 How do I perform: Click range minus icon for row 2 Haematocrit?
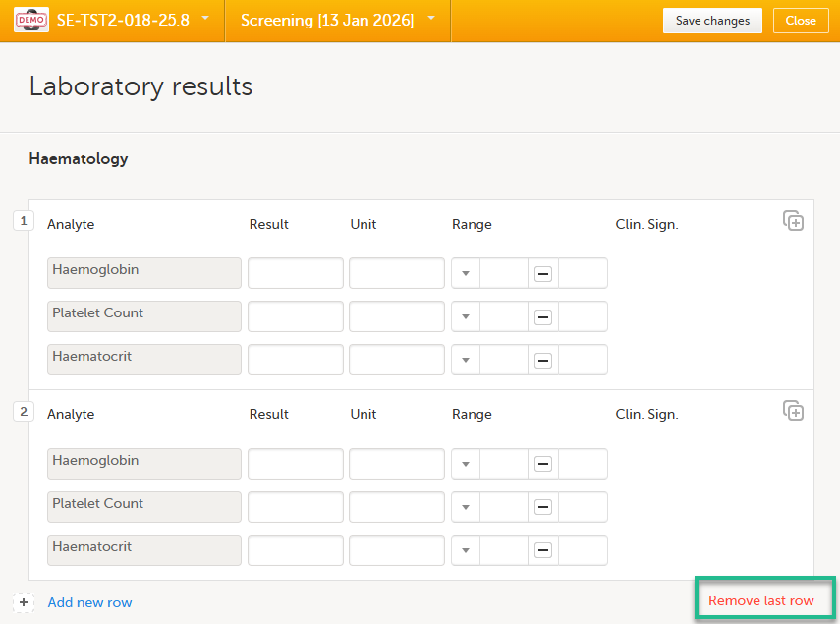542,551
